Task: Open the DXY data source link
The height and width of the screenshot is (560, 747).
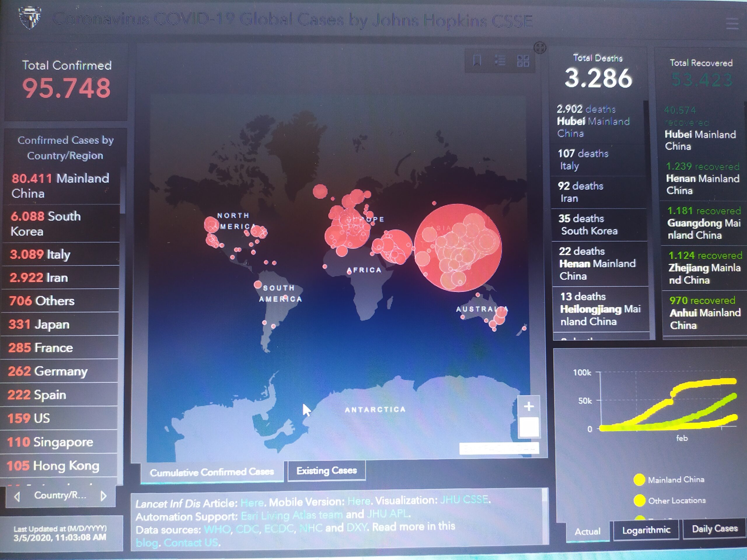Action: 357,527
